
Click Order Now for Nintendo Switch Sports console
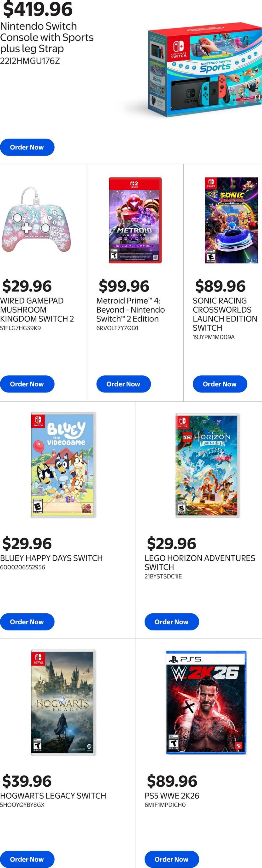[x=27, y=147]
